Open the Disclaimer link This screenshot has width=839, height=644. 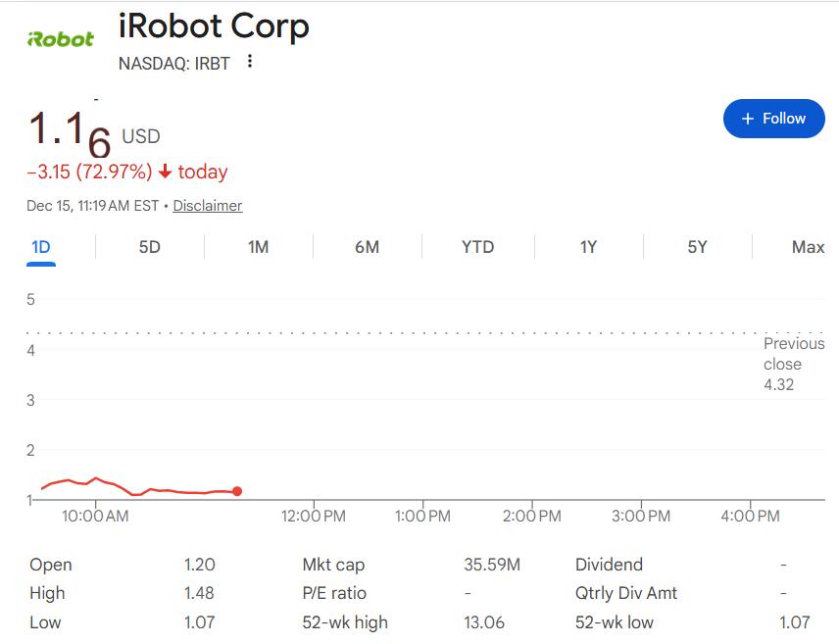tap(208, 206)
